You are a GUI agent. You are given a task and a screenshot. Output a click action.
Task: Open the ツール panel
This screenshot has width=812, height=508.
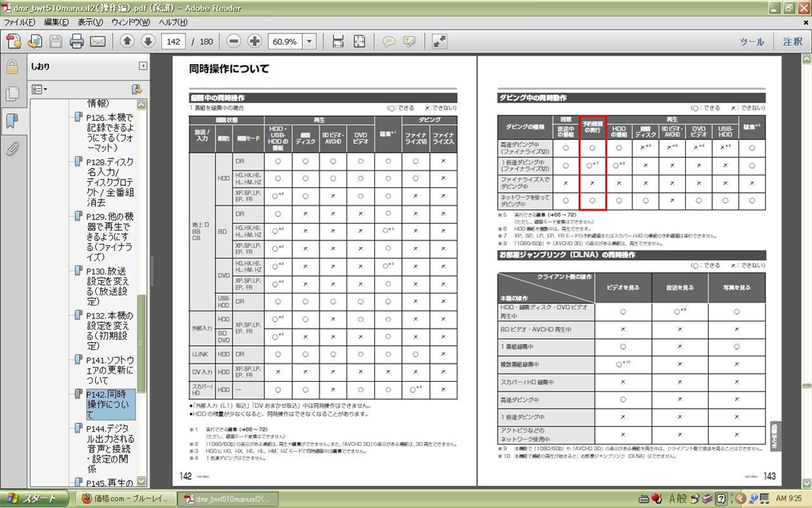(752, 41)
